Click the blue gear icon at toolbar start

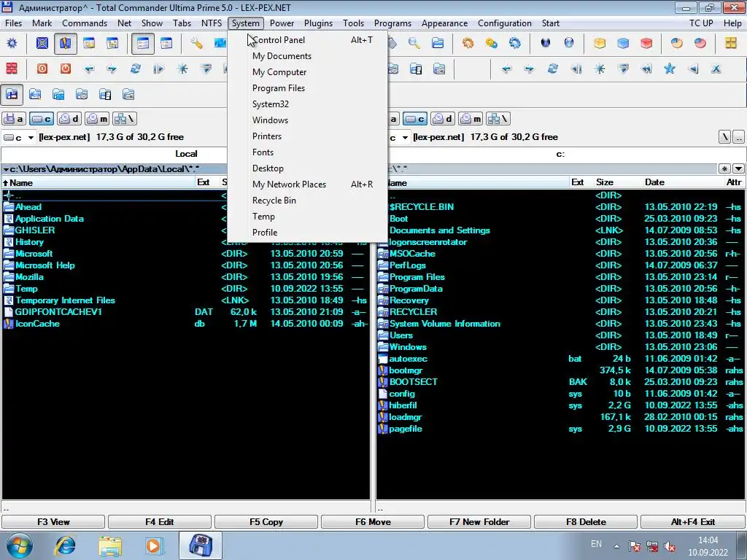click(x=12, y=43)
